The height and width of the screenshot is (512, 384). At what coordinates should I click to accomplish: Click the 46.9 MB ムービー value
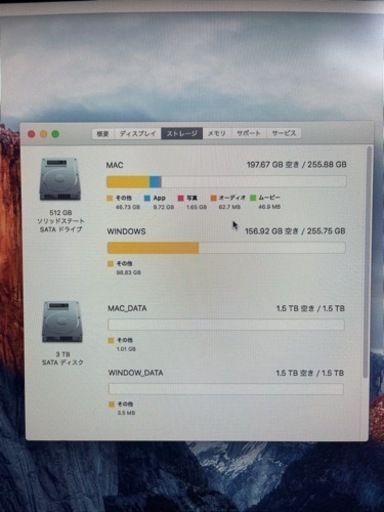coord(269,207)
